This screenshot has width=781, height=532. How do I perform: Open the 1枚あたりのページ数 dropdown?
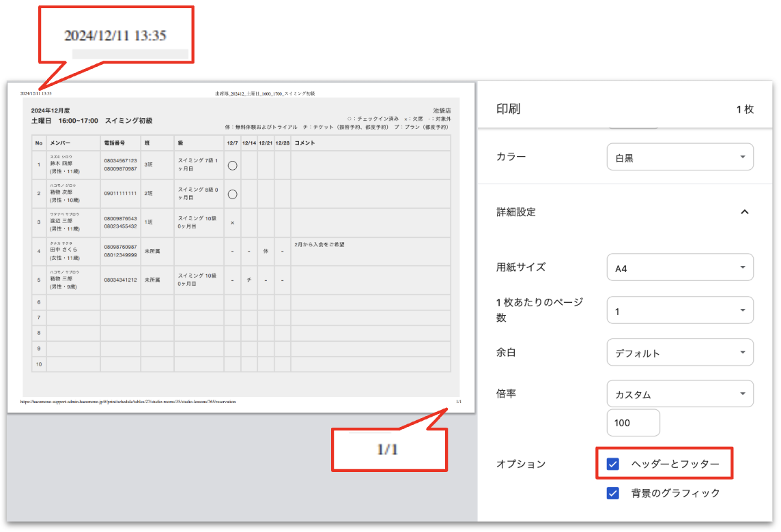[680, 311]
